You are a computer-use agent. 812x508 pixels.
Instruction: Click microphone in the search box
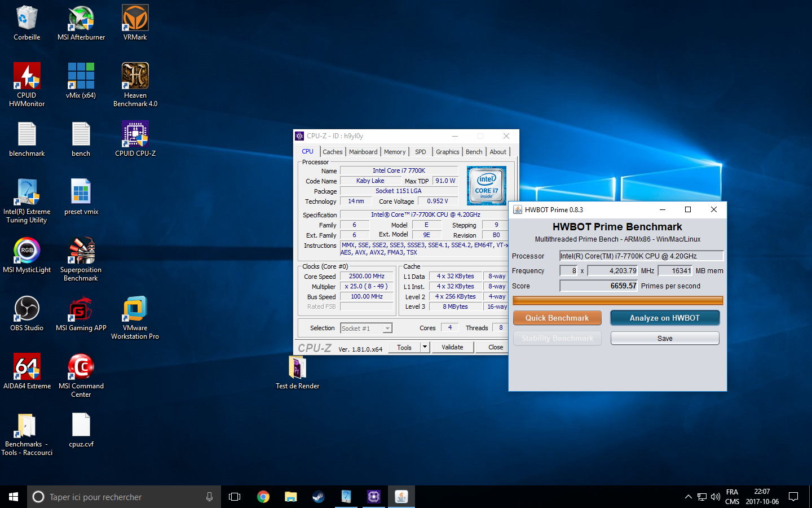(x=209, y=497)
